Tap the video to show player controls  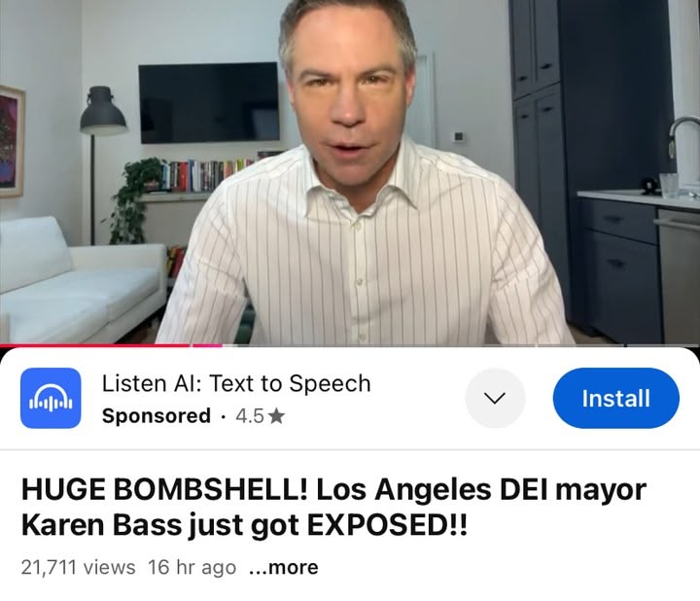(350, 171)
